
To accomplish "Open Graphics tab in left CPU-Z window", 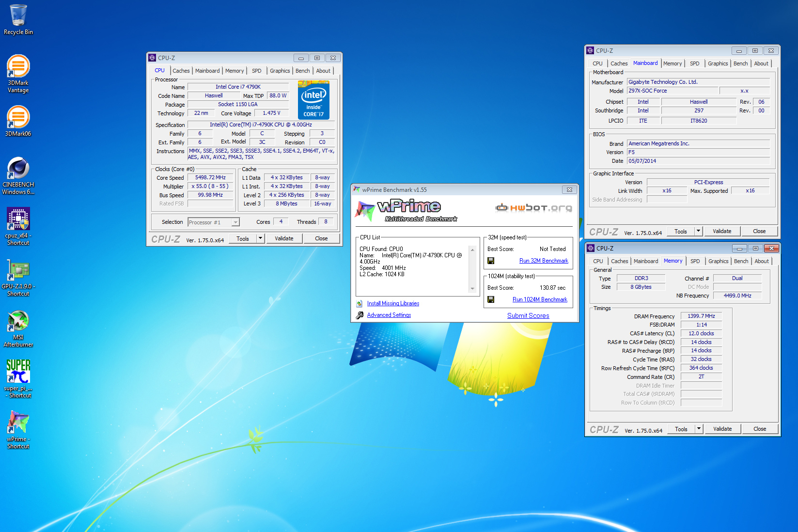I will (280, 71).
